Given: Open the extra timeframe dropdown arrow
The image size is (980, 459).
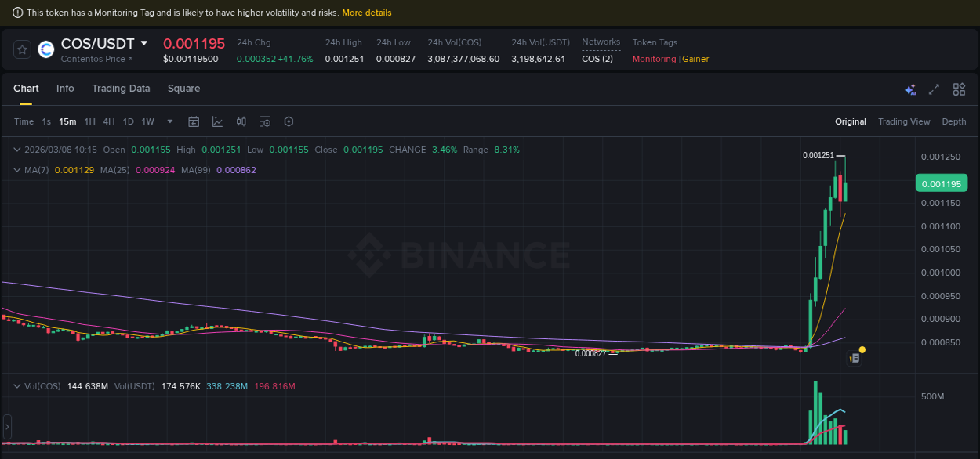Looking at the screenshot, I should click(x=169, y=121).
